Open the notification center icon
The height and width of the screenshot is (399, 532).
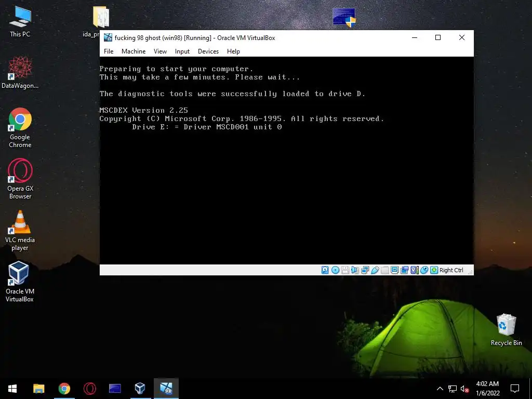point(515,389)
